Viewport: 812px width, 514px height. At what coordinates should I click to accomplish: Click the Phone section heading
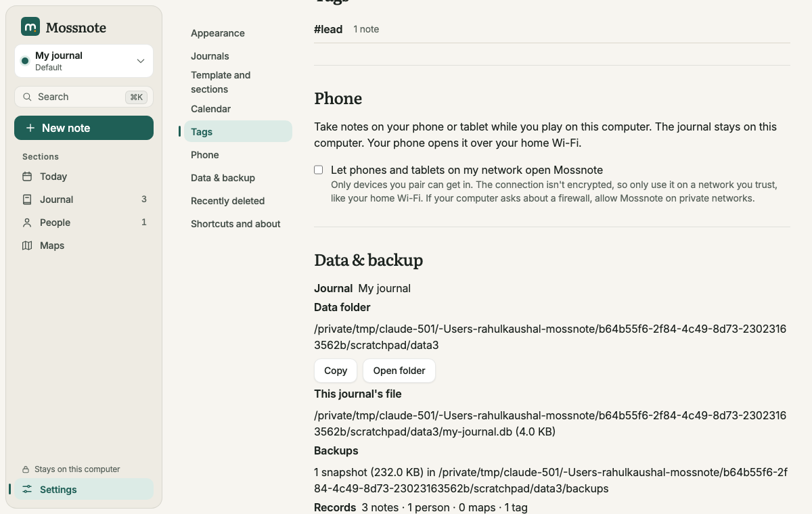[338, 99]
